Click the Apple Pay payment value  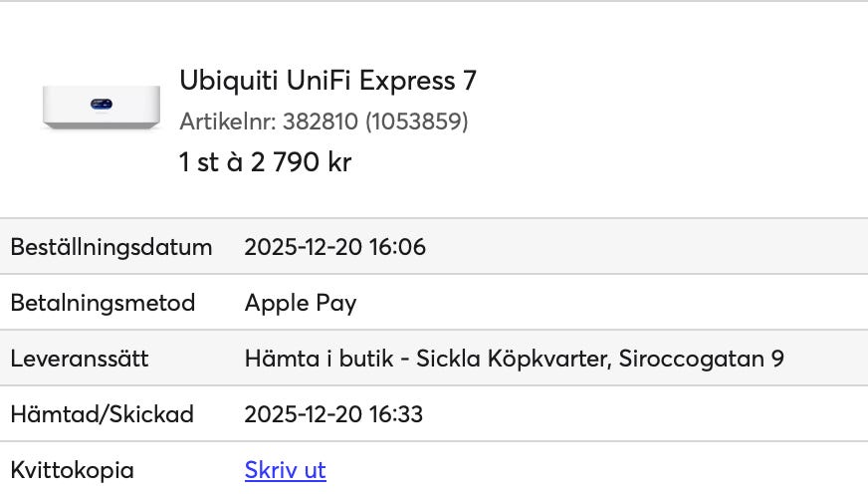click(x=301, y=303)
